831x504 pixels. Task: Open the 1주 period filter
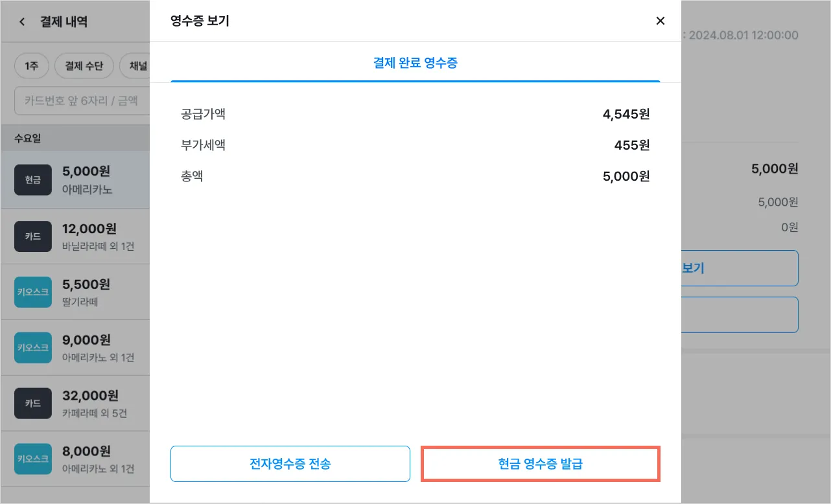31,66
